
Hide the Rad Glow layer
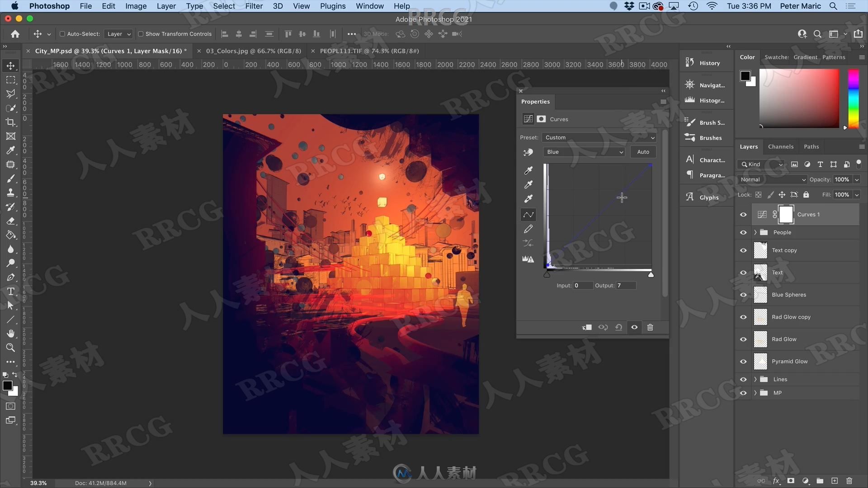point(743,339)
